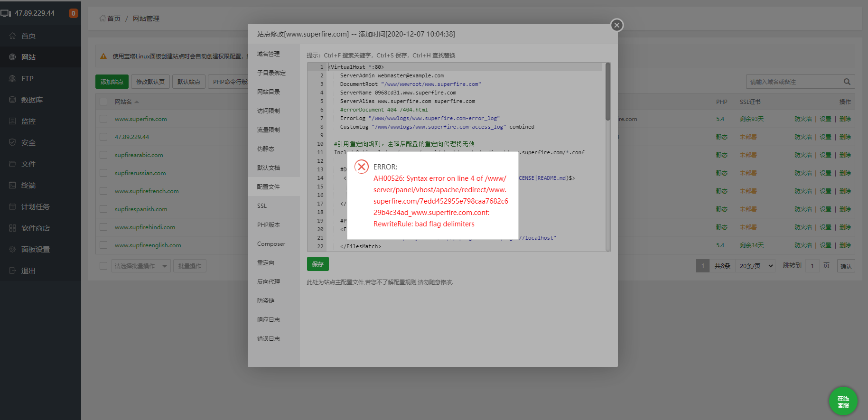Check the box for www.supfirehindi.com
This screenshot has width=868, height=420.
click(103, 227)
